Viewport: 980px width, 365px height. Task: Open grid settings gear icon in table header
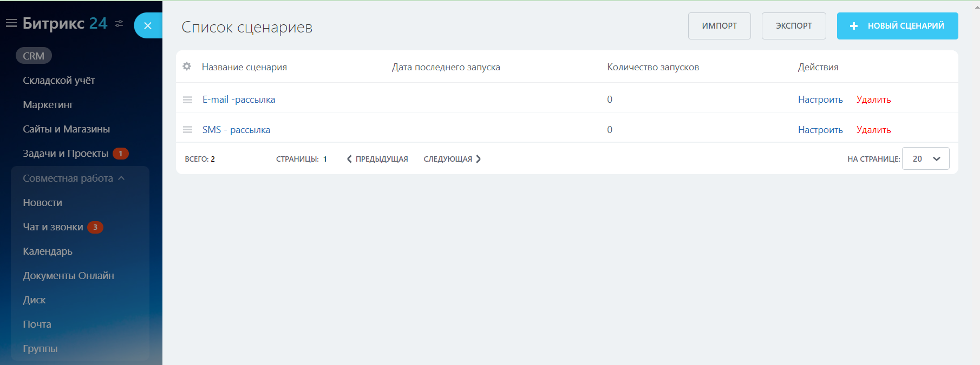point(187,67)
